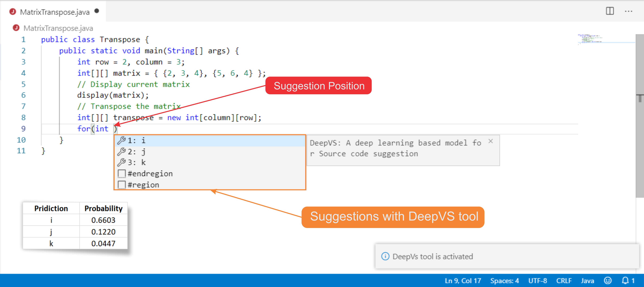The width and height of the screenshot is (644, 287).
Task: Click 'new int[column][row];' on line 8
Action: point(214,118)
